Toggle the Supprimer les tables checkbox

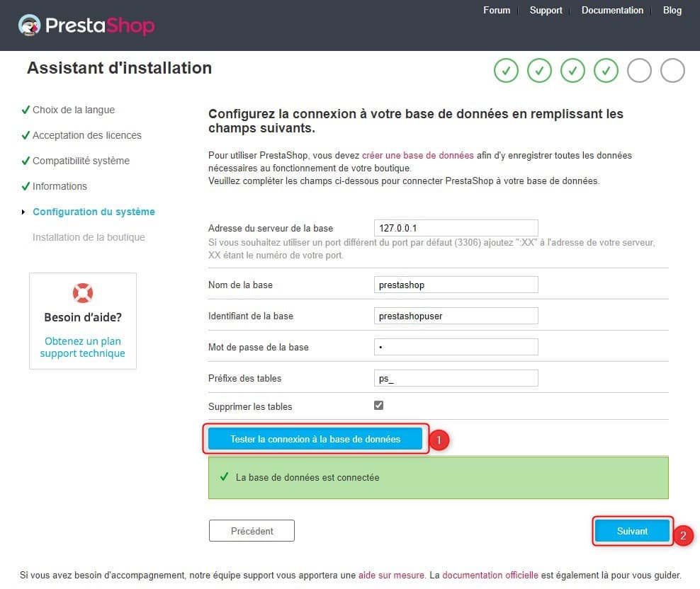point(378,406)
